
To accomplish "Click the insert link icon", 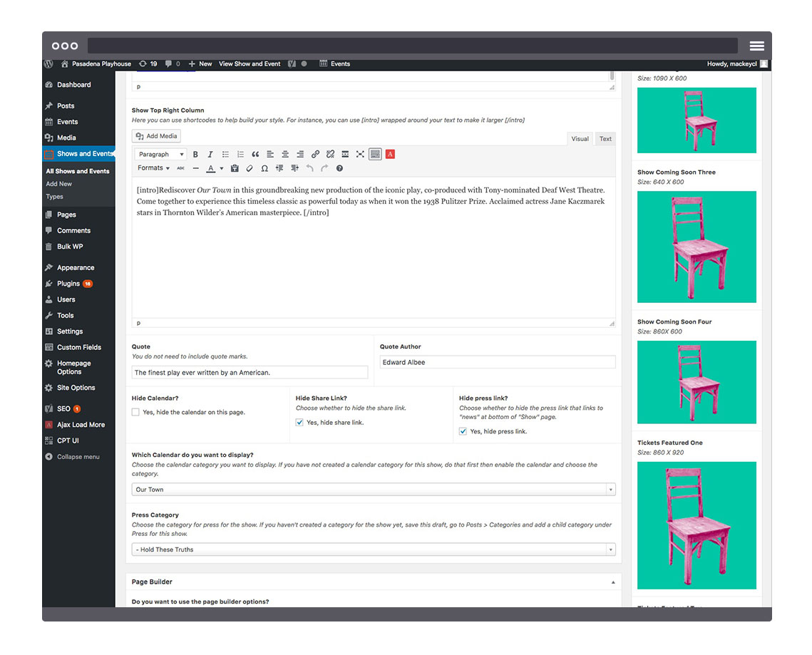I will (x=315, y=155).
